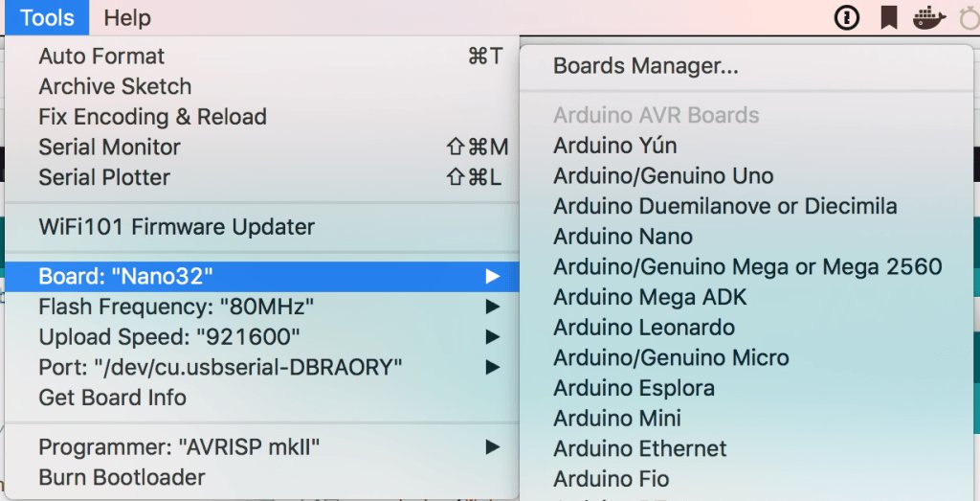This screenshot has width=980, height=501.
Task: Select the Arduino Yún board
Action: click(746, 146)
